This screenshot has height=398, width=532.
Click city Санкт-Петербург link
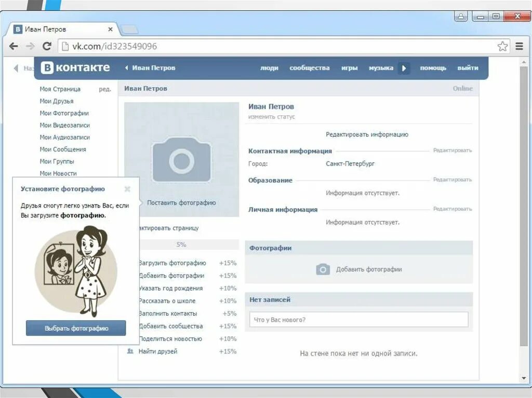(350, 164)
